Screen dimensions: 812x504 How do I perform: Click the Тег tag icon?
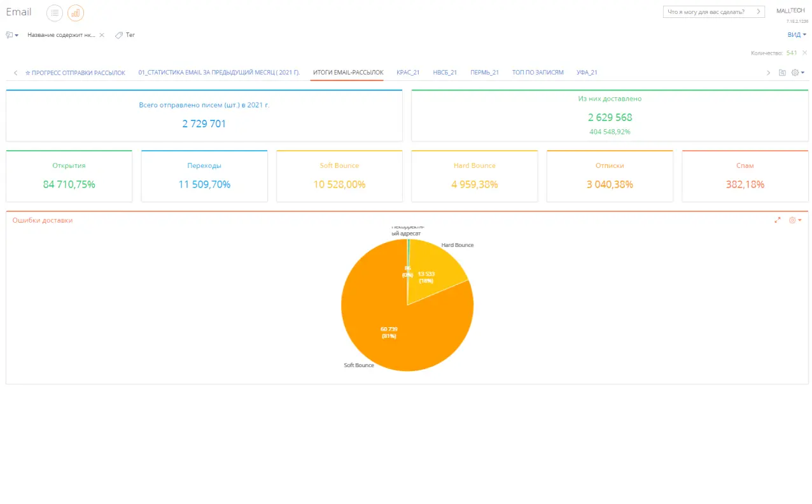pyautogui.click(x=119, y=35)
